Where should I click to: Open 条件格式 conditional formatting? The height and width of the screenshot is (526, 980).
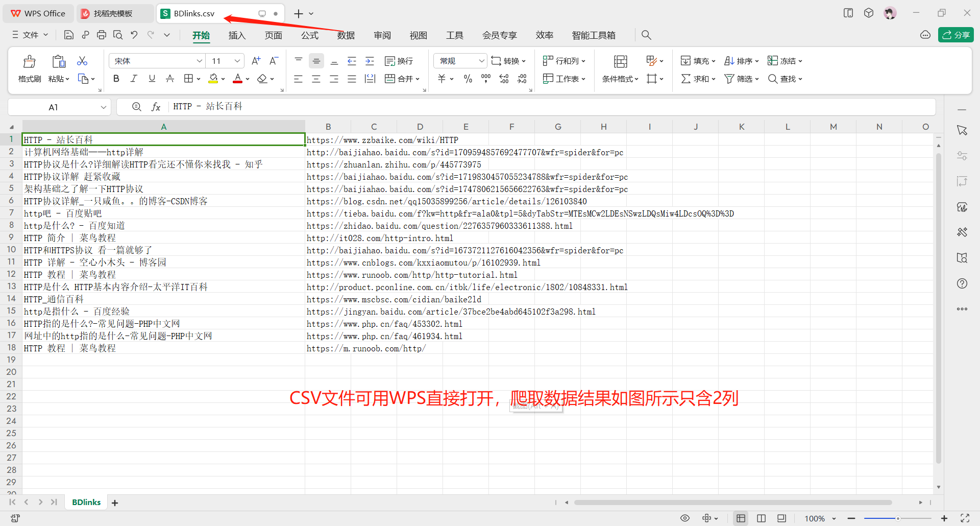(x=620, y=79)
